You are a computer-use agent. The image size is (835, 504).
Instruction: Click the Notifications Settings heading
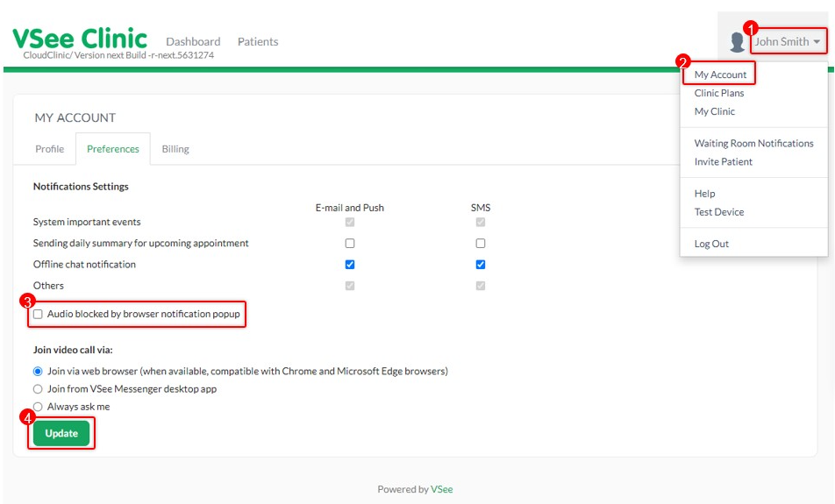pos(81,187)
